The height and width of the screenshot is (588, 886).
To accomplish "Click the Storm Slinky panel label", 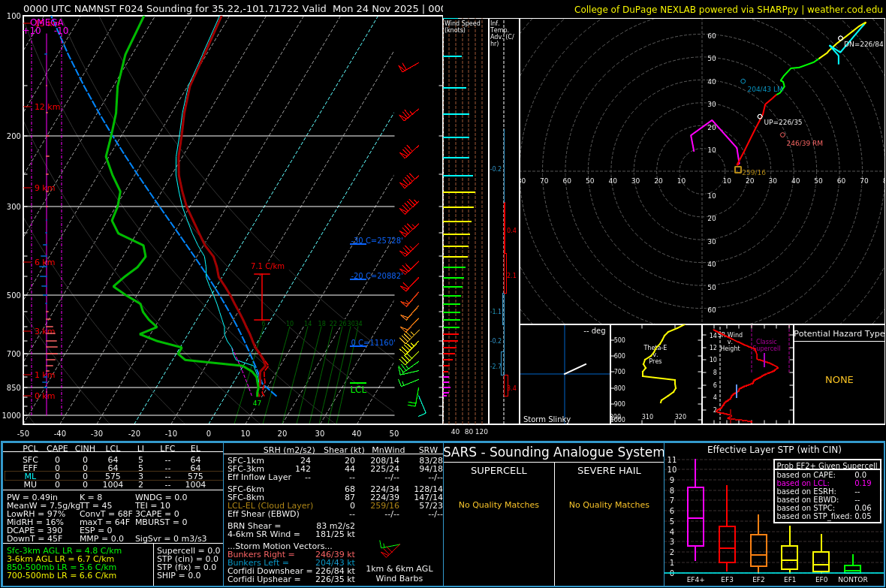I will pos(547,419).
